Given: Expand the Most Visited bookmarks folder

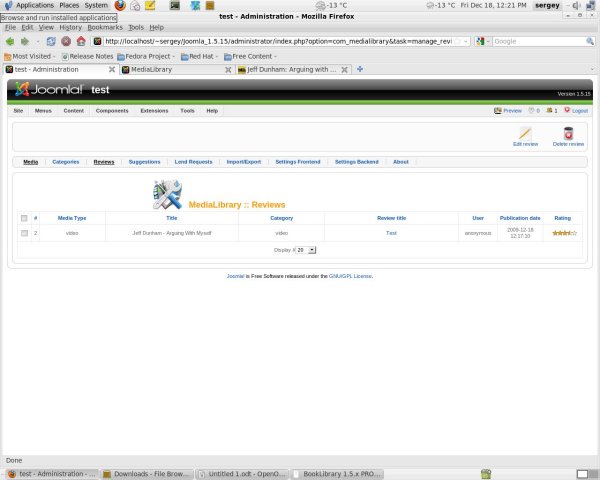Looking at the screenshot, I should click(x=30, y=56).
